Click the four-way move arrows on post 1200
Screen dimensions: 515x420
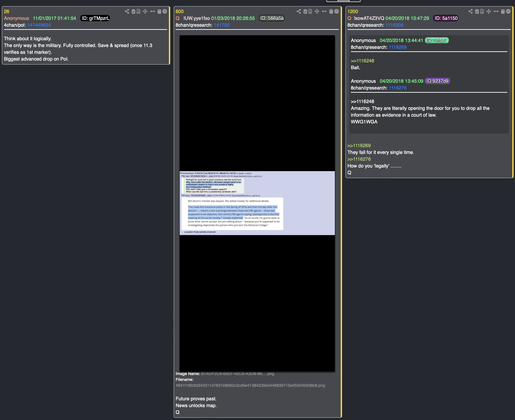tap(489, 11)
